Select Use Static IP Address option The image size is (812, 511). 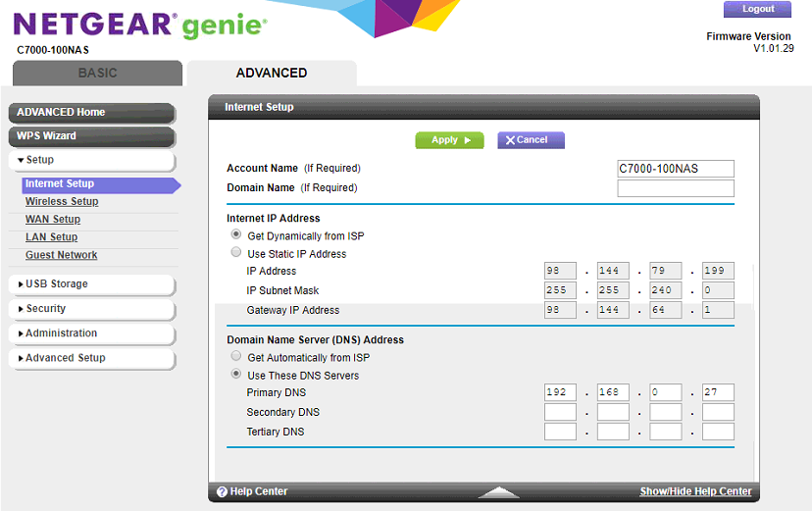235,253
